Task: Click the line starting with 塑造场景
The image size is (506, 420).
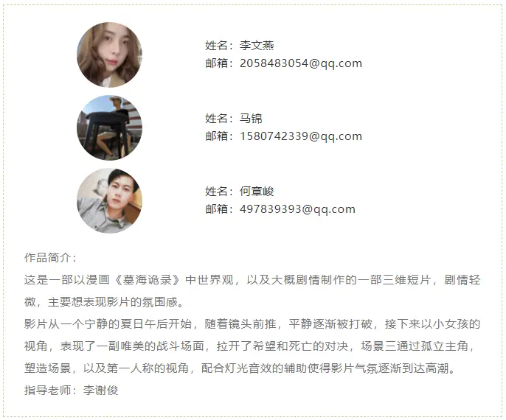Action: point(240,368)
